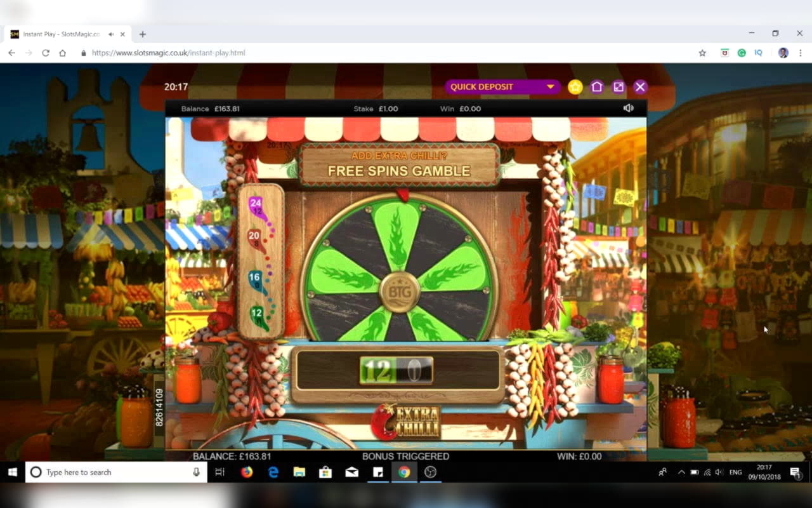Open the Chrome three-dot menu

(x=801, y=53)
